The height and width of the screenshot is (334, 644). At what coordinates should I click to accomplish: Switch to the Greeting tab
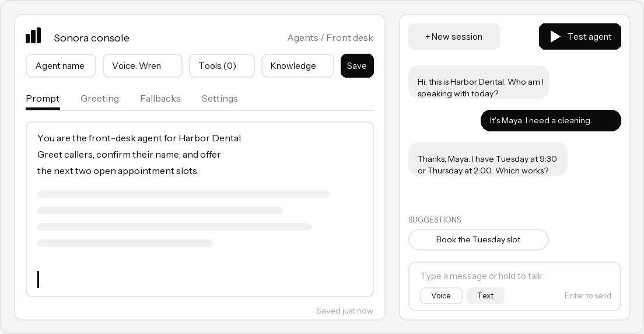tap(100, 99)
